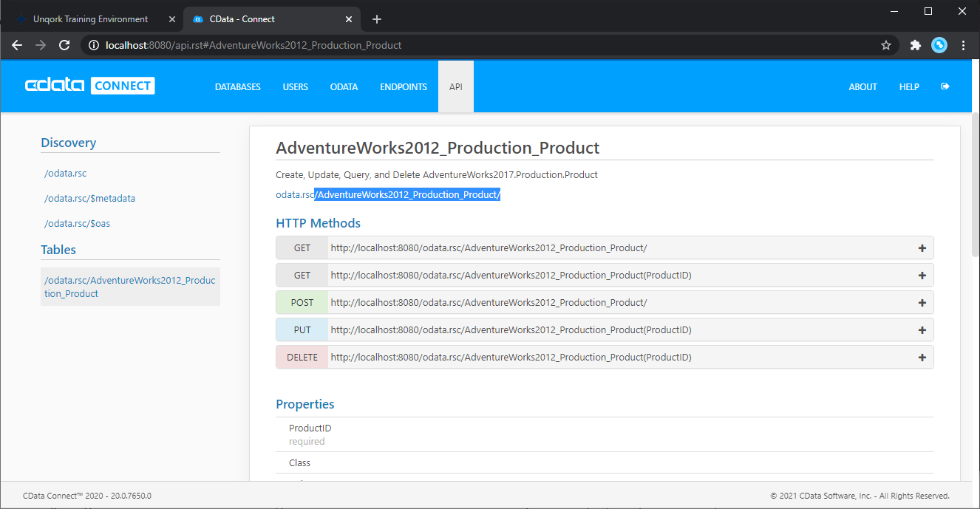
Task: Open the browser extensions puzzle icon
Action: (916, 45)
